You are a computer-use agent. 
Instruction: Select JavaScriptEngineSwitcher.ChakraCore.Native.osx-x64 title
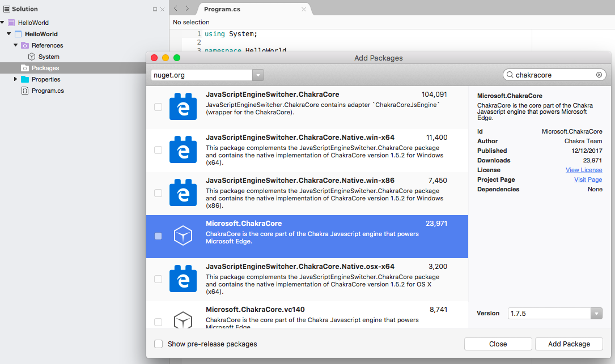[x=300, y=267]
